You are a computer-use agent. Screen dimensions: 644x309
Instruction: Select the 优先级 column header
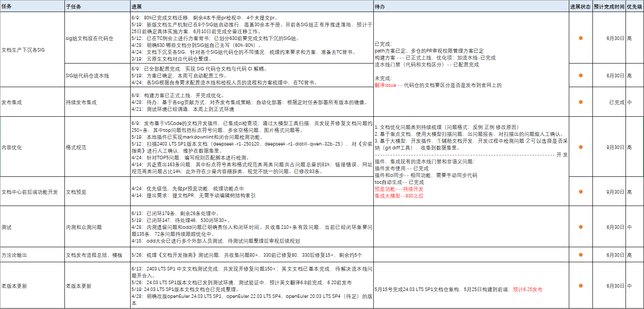(635, 6)
